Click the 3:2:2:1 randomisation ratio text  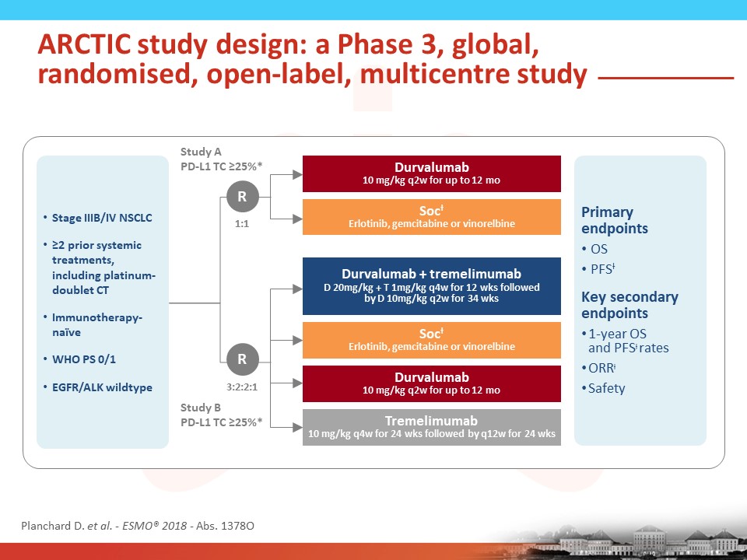pyautogui.click(x=242, y=387)
